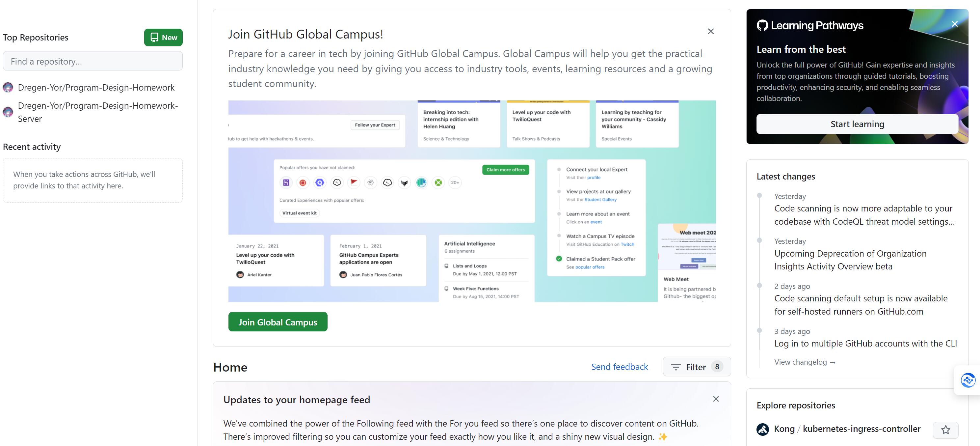Screen dimensions: 980x446
Task: Close the Learning Pathways card
Action: 954,24
